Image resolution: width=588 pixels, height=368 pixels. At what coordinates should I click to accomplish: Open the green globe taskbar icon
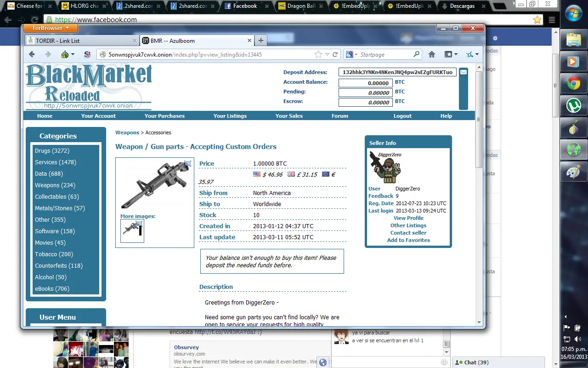click(573, 150)
